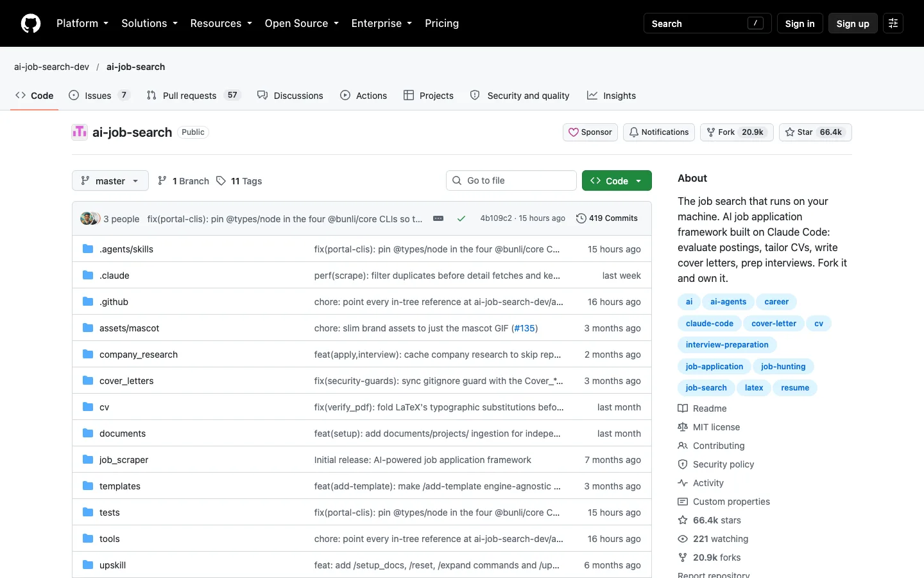The height and width of the screenshot is (578, 924).
Task: Click the watching eye icon
Action: pos(683,539)
